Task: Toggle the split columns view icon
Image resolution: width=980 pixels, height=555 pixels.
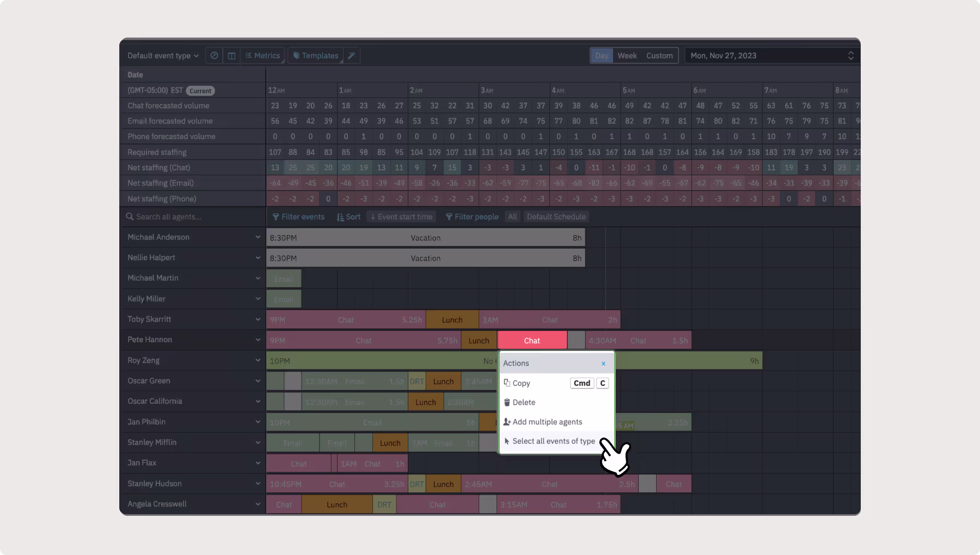Action: [x=231, y=55]
